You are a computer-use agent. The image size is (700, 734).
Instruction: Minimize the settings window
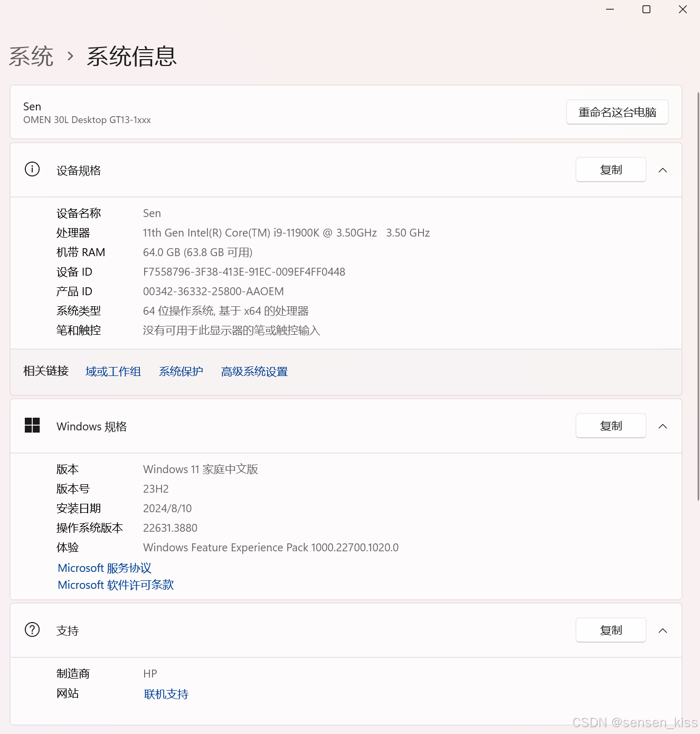(610, 10)
